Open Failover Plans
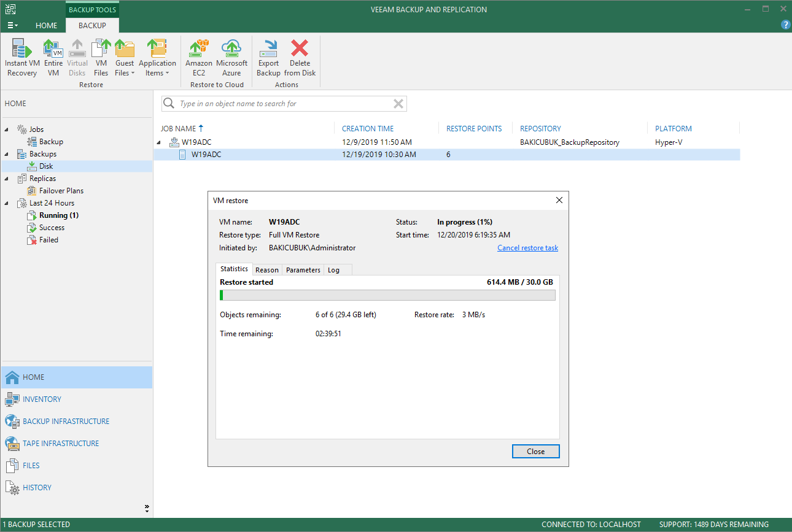 [61, 191]
